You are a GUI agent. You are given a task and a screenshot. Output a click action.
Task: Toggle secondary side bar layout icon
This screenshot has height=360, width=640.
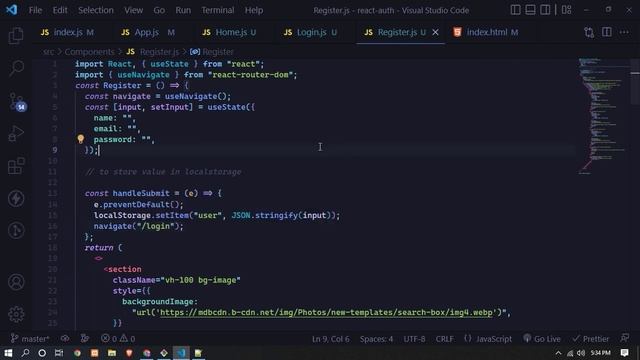[545, 10]
